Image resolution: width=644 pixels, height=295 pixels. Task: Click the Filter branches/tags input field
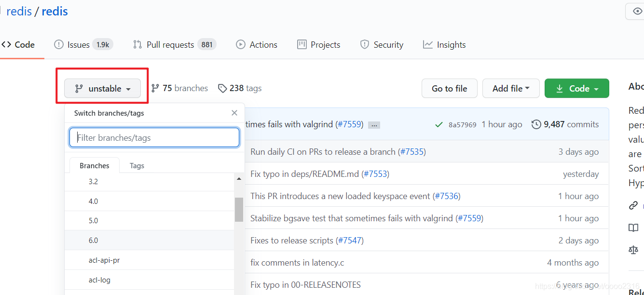click(154, 138)
